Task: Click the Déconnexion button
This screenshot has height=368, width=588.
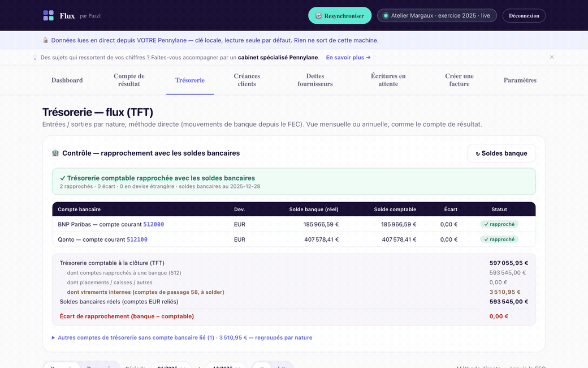Action: [x=524, y=15]
